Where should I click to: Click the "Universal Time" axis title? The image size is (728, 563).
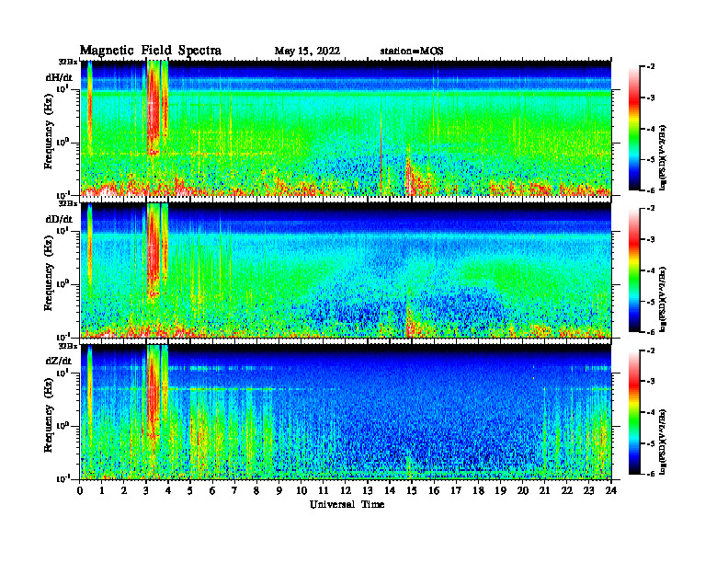[x=347, y=504]
